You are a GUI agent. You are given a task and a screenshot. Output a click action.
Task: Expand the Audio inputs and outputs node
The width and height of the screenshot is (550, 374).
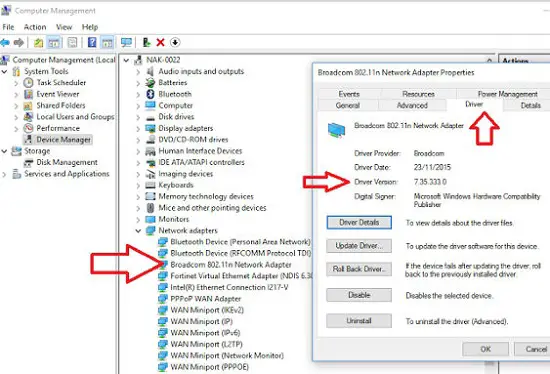pyautogui.click(x=138, y=72)
